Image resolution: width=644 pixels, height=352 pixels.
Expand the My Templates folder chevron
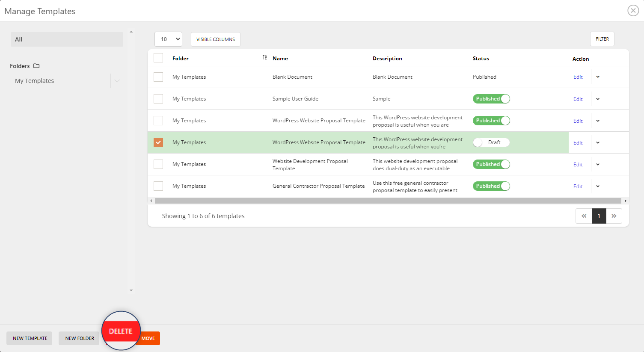point(117,80)
